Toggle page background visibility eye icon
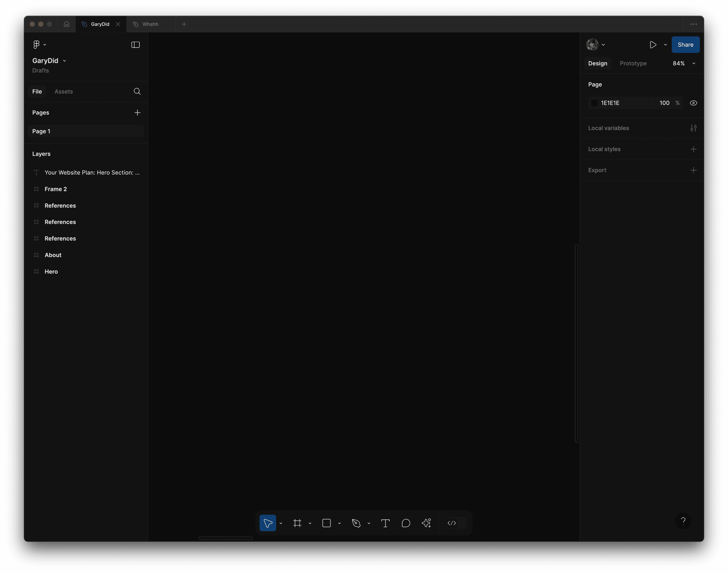Viewport: 728px width, 573px height. click(x=693, y=103)
